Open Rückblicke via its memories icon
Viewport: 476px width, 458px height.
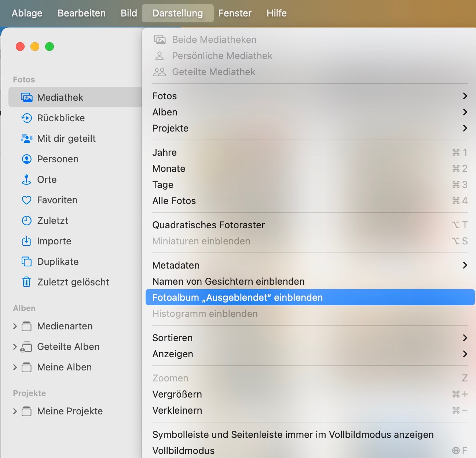point(26,118)
